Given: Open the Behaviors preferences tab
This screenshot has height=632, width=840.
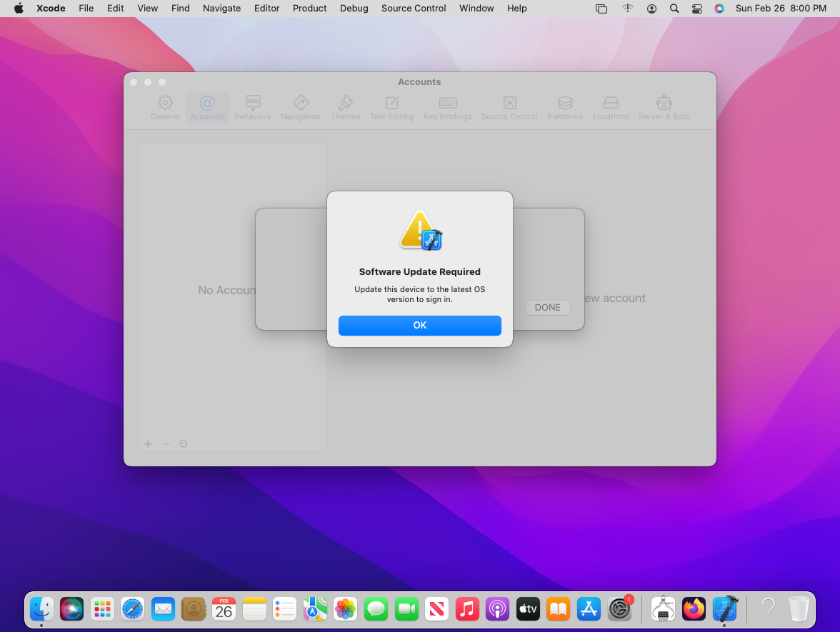Looking at the screenshot, I should [252, 109].
